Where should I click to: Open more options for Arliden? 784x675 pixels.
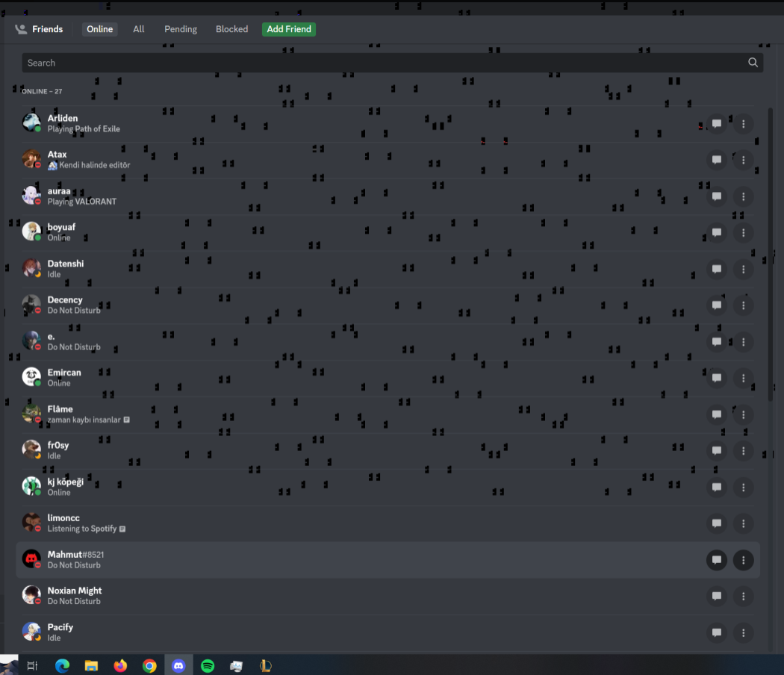(x=744, y=123)
